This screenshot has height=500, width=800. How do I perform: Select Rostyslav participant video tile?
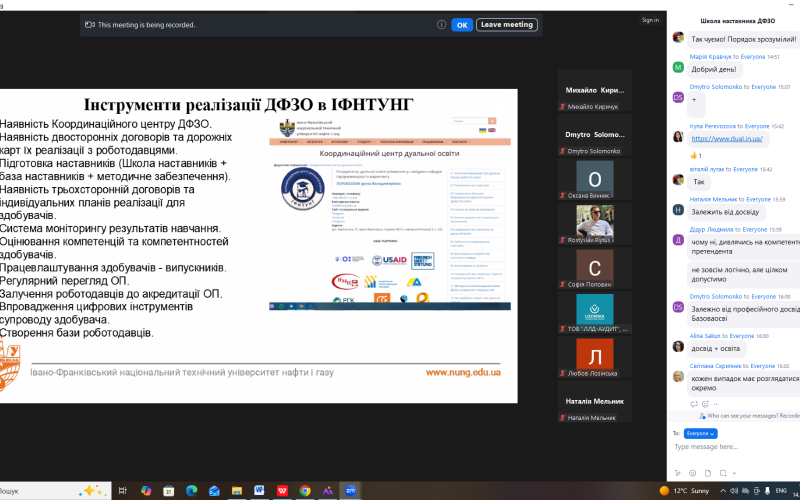pos(594,224)
